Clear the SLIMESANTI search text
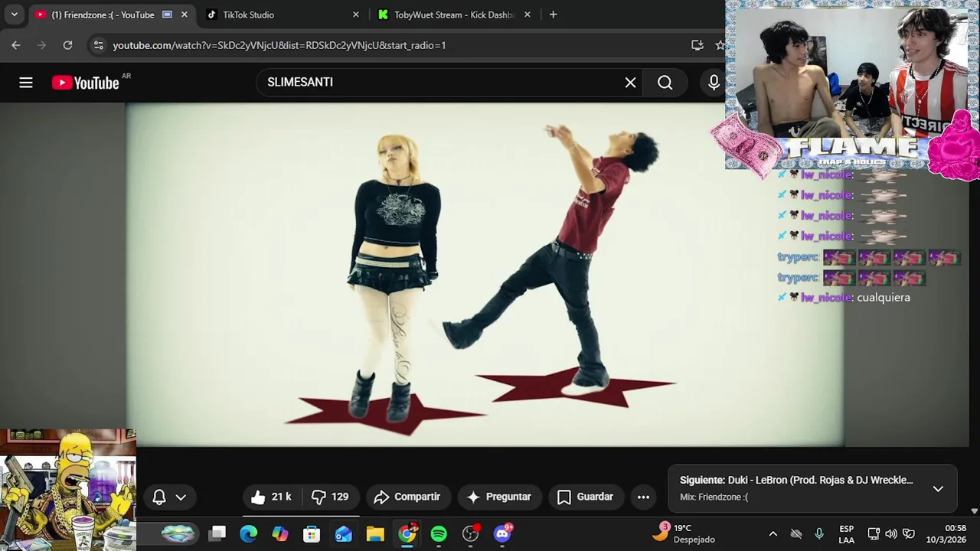 coord(630,83)
